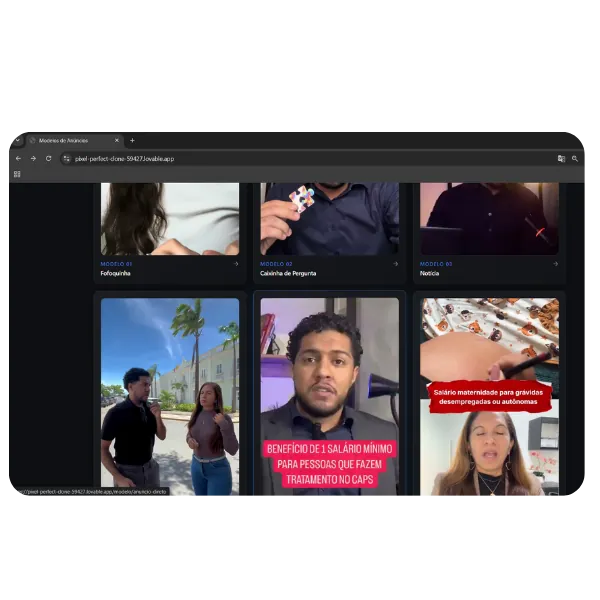
Task: Click the zoom magnifier icon in address bar
Action: 575,159
